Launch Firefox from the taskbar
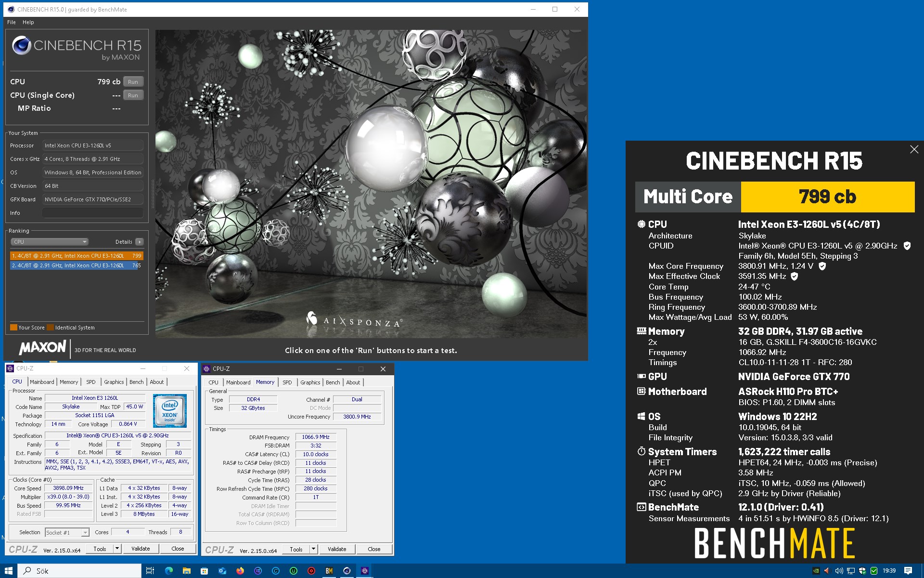This screenshot has height=578, width=924. [x=240, y=571]
